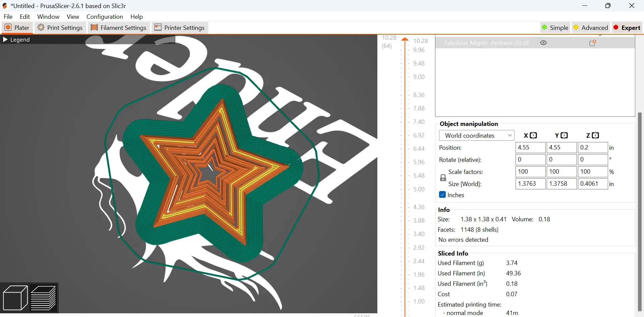Toggle the scale factors lock icon
This screenshot has height=317, width=644.
(443, 178)
